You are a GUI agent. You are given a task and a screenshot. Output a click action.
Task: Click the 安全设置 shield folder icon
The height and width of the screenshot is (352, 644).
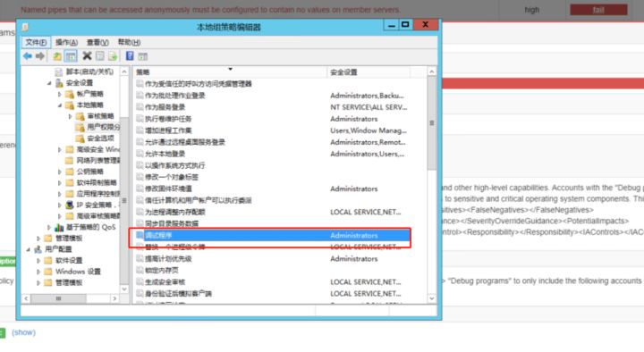coord(59,83)
